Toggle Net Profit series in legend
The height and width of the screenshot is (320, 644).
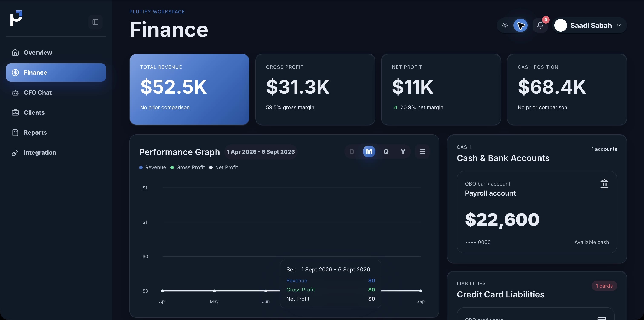click(223, 167)
